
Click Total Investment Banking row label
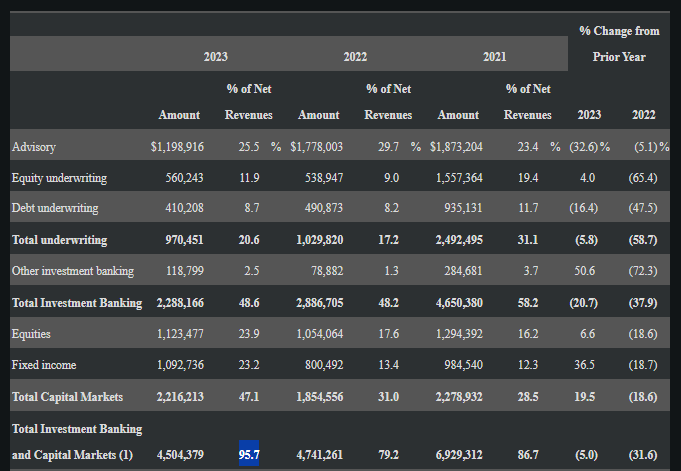[76, 302]
